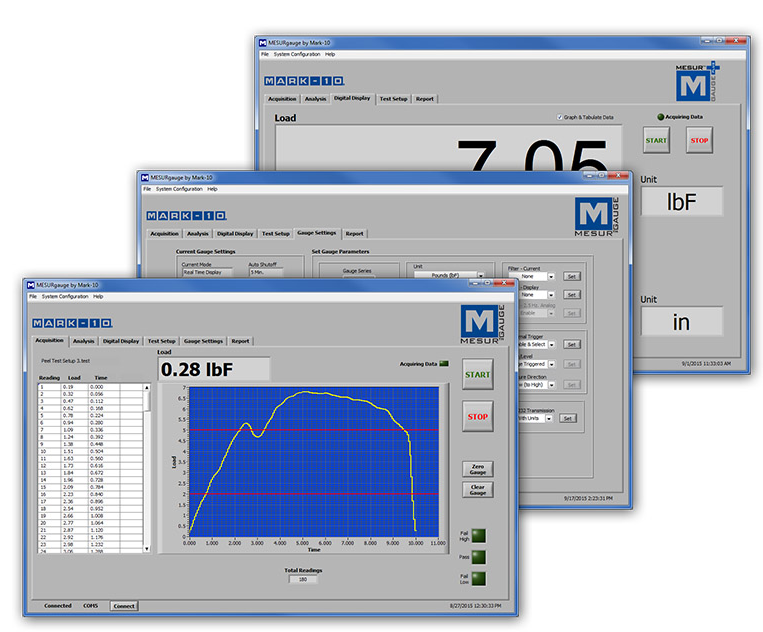This screenshot has width=763, height=632.
Task: Switch to the Analysis tab in the front window
Action: [x=83, y=341]
